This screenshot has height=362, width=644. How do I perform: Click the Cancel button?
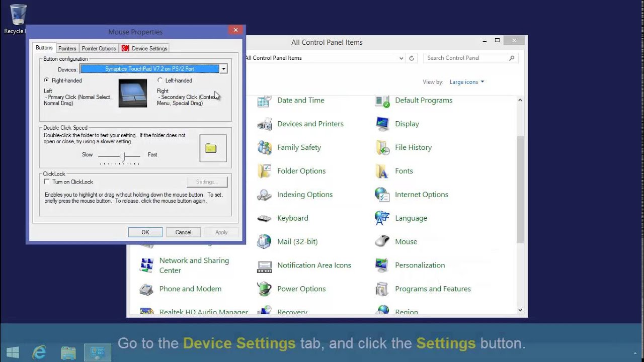point(183,232)
